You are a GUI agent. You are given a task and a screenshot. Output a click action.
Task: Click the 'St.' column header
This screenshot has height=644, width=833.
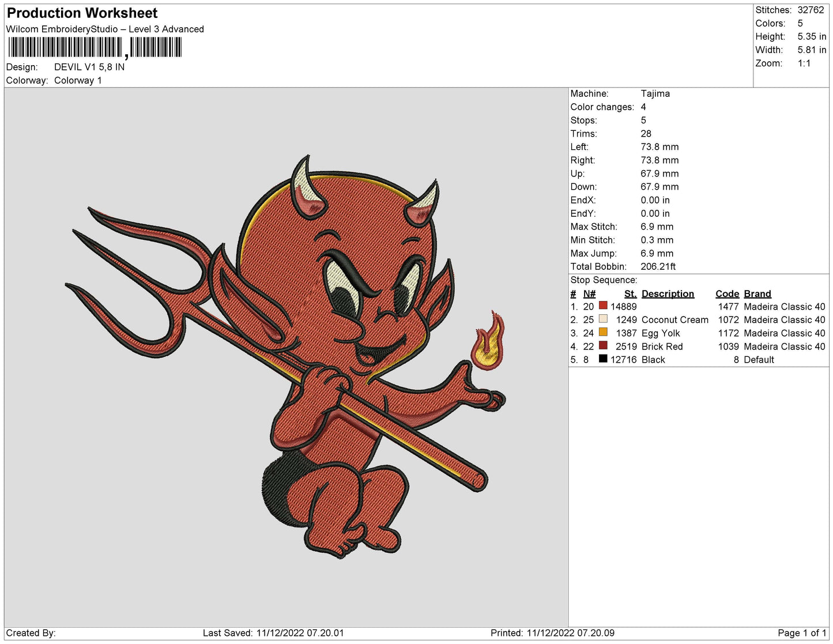click(x=630, y=293)
